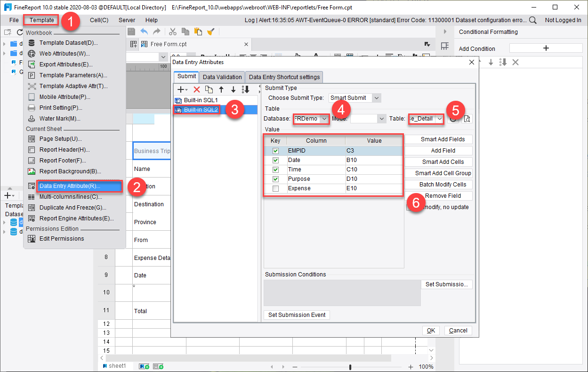Click the undo arrow
The image size is (588, 372).
pos(144,32)
